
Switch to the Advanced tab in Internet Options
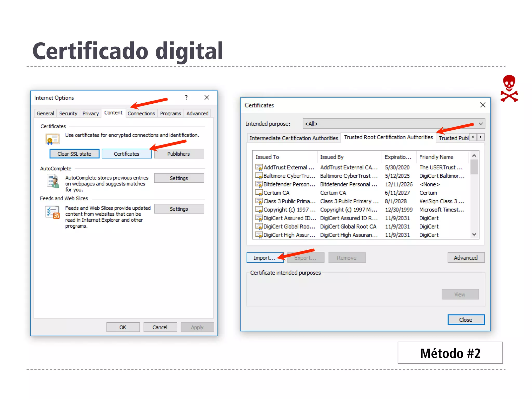197,114
